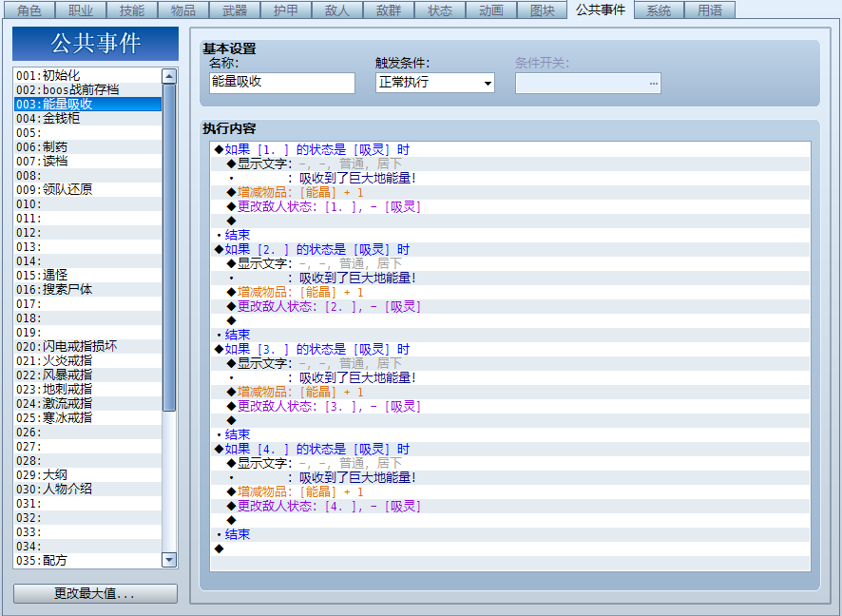Select common event 021:火炎戒指
The height and width of the screenshot is (616, 842).
[87, 361]
